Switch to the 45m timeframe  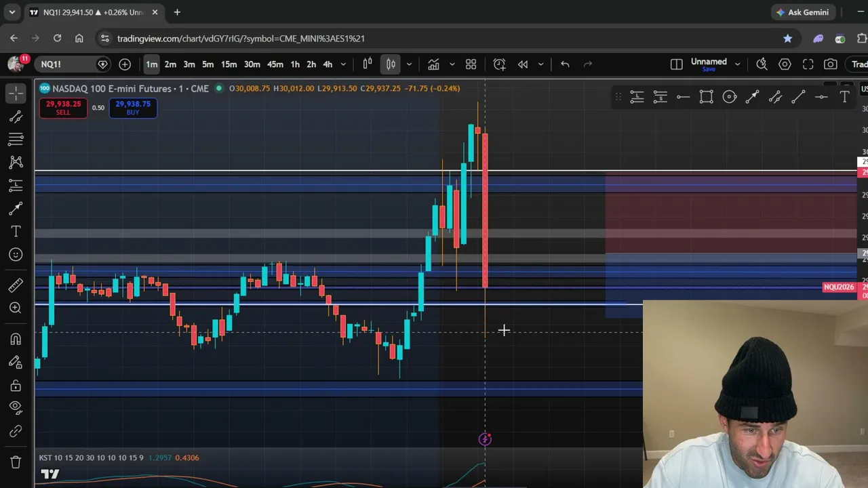[275, 64]
